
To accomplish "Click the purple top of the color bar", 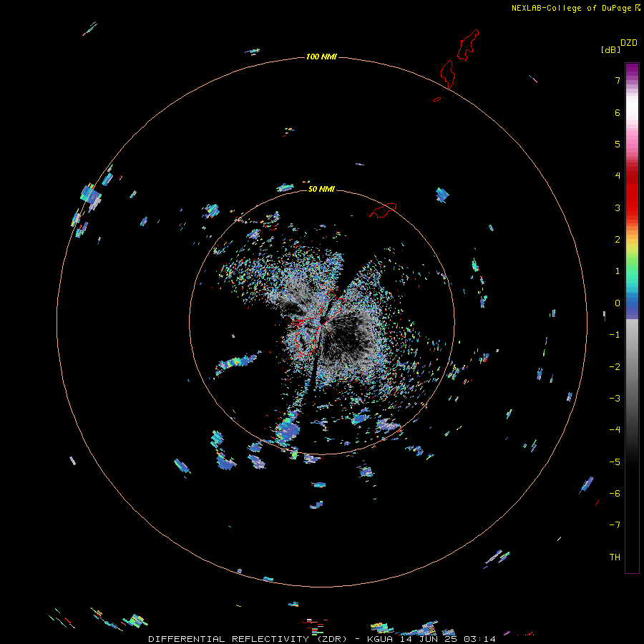I will point(632,71).
